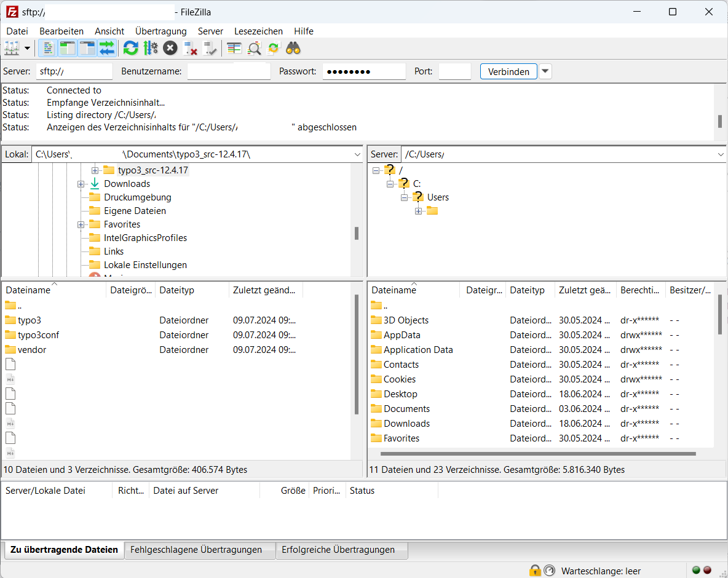The image size is (728, 578).
Task: Click message log vertical scrollbar
Action: point(719,121)
